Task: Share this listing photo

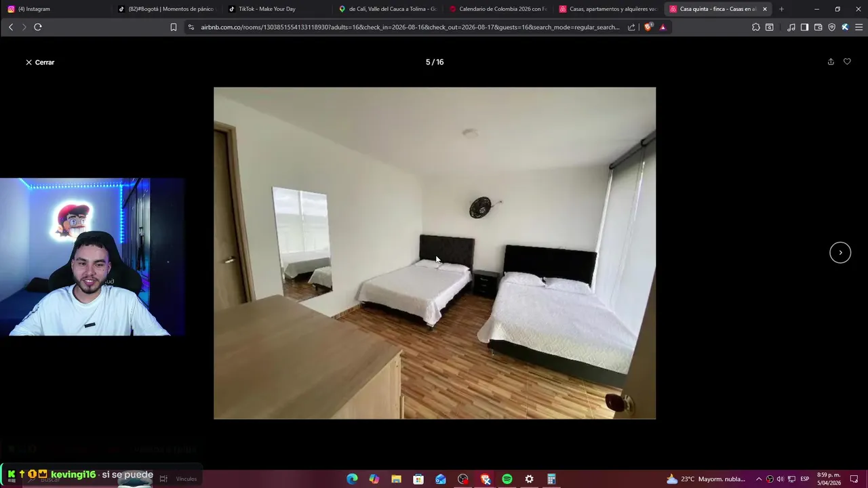Action: click(x=831, y=62)
